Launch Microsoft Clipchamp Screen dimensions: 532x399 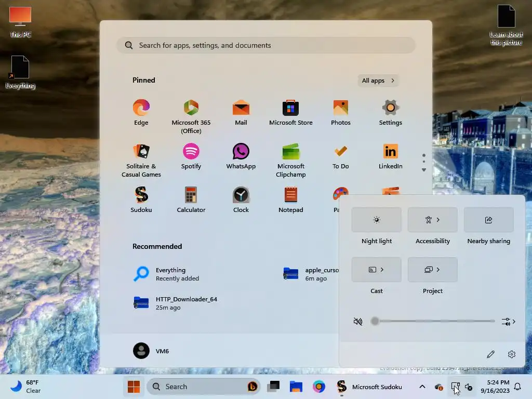tap(291, 161)
